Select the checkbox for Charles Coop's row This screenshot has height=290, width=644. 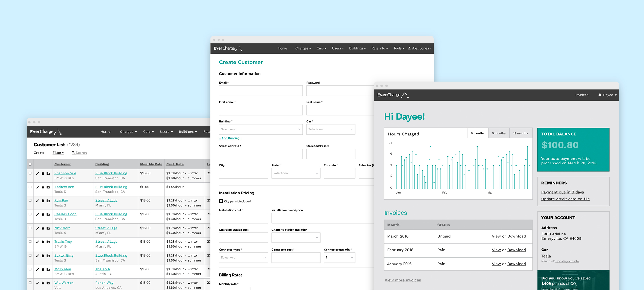30,214
